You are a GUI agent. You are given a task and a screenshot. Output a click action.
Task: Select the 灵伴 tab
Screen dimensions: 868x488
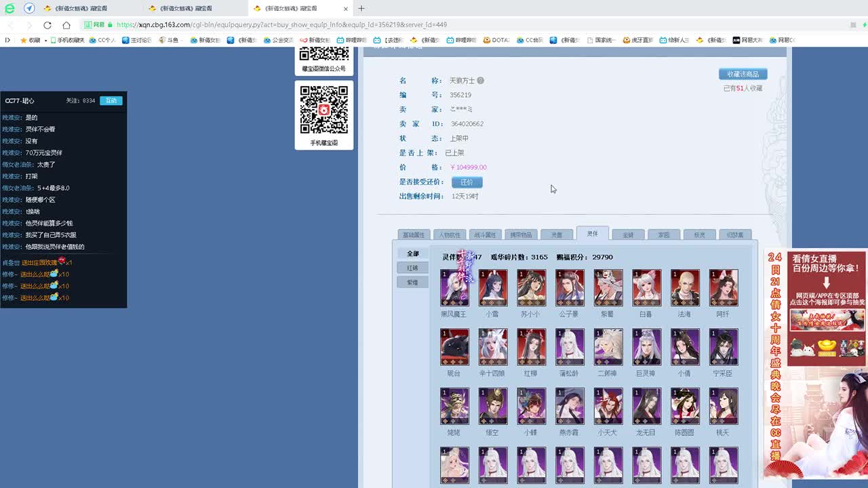click(x=593, y=233)
